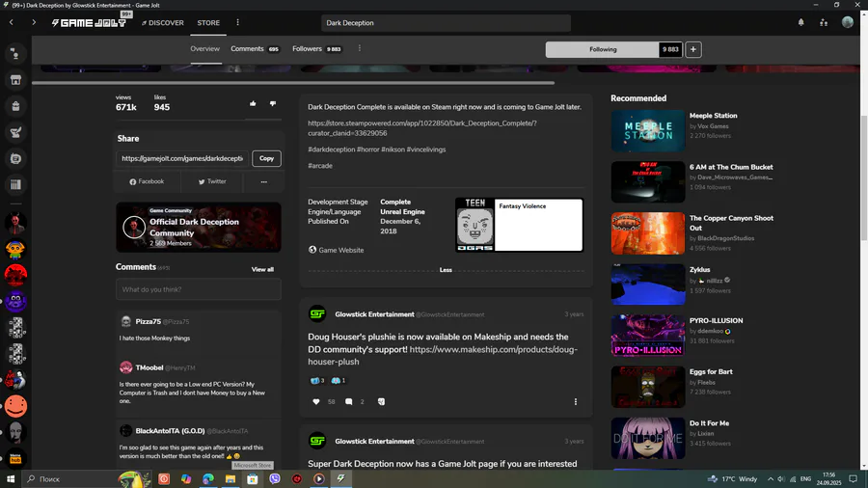Viewport: 868px width, 488px height.
Task: Switch to the Overview tab
Action: pyautogui.click(x=204, y=48)
